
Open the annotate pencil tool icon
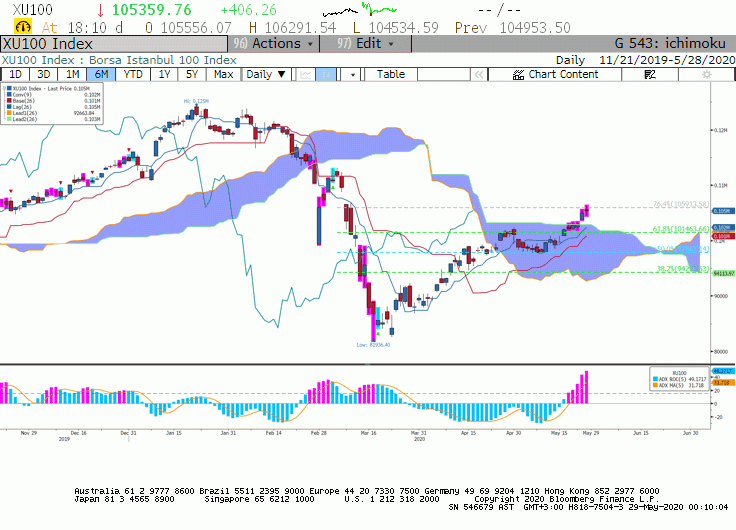650,74
